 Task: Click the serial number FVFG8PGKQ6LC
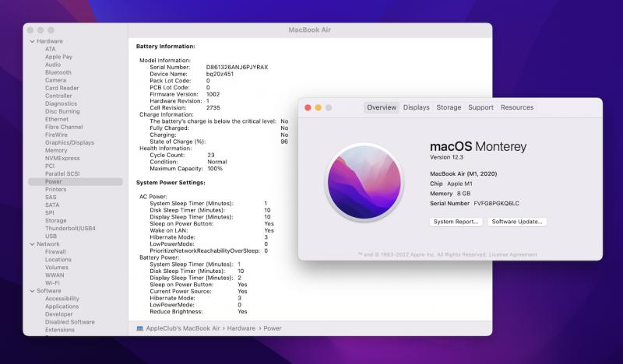coord(496,204)
